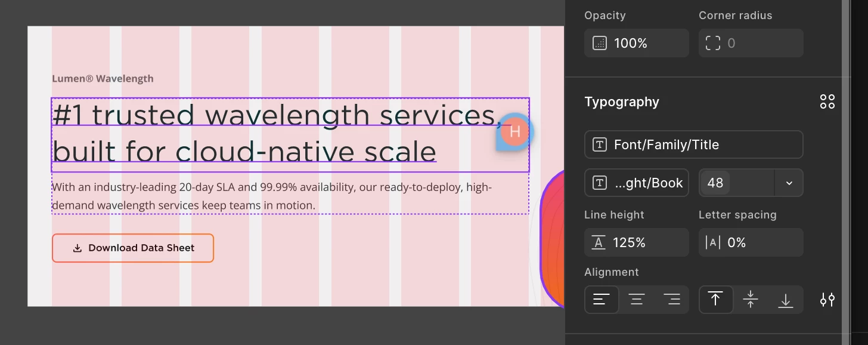Select the '#1 trusted wavelength services' headline
Screen dimensions: 868x345
pos(290,135)
